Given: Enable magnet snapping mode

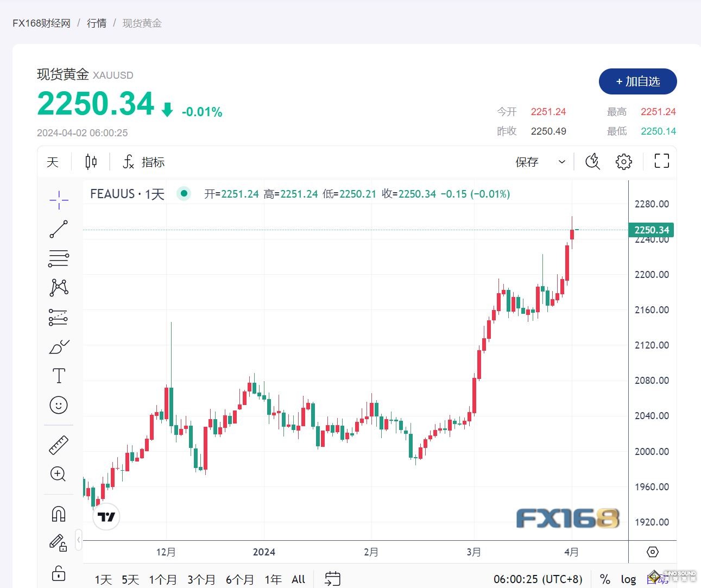Looking at the screenshot, I should tap(59, 513).
